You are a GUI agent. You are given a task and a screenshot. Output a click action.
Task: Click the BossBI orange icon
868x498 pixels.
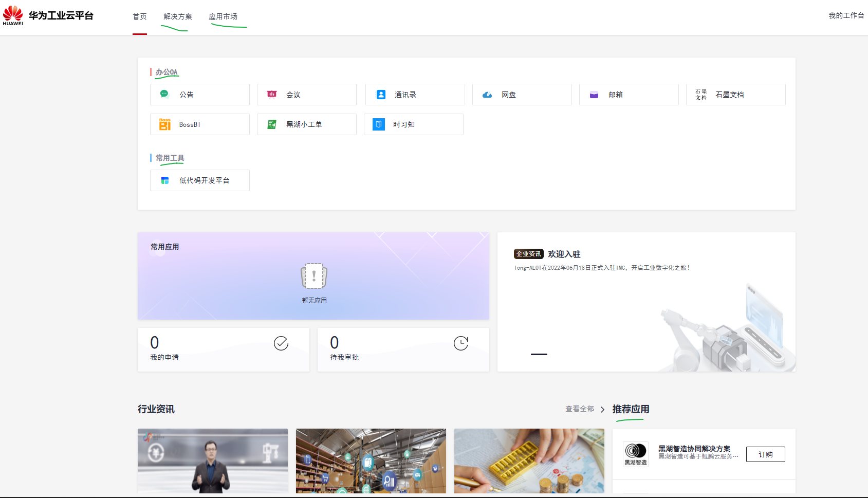(x=165, y=124)
